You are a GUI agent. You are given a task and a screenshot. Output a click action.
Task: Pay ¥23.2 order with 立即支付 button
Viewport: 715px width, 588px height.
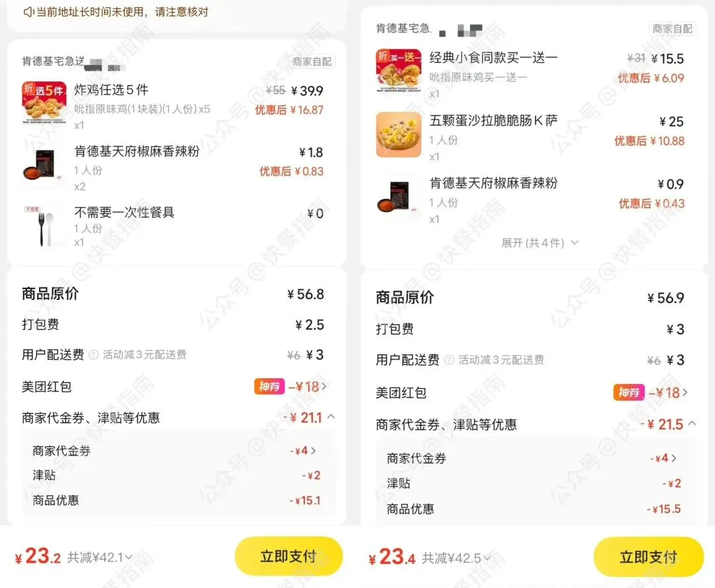pyautogui.click(x=288, y=556)
